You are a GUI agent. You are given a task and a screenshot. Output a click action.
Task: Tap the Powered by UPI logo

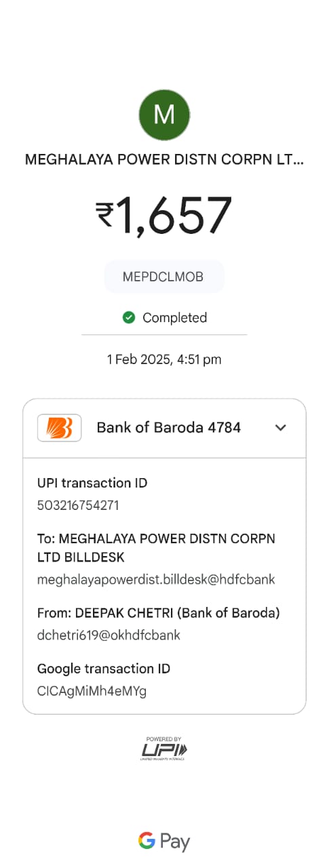tap(164, 748)
